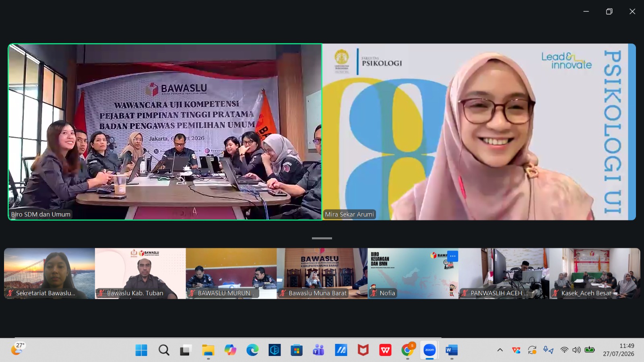Click the microphone in-use tray icon
Viewport: 644px width, 362px height.
pos(548,350)
